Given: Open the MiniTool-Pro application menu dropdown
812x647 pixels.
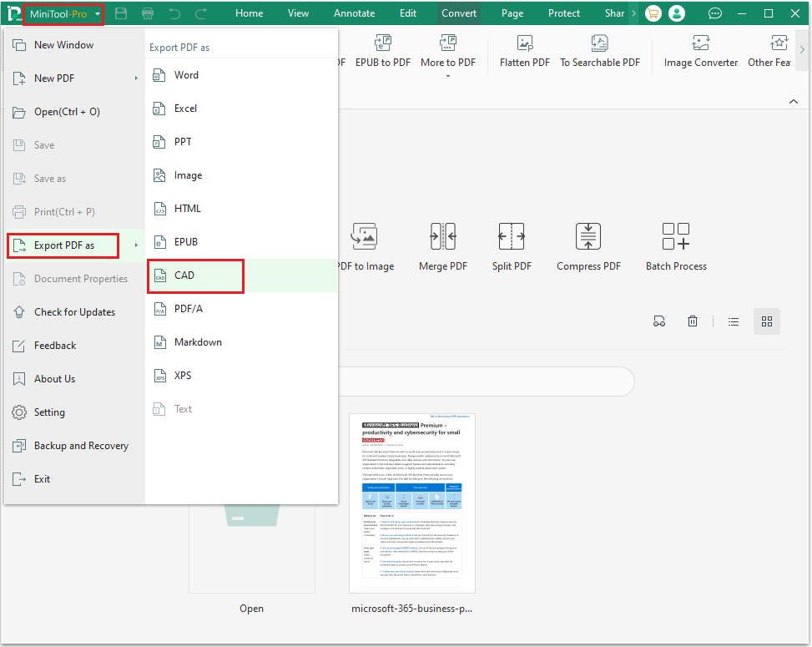Looking at the screenshot, I should click(63, 14).
